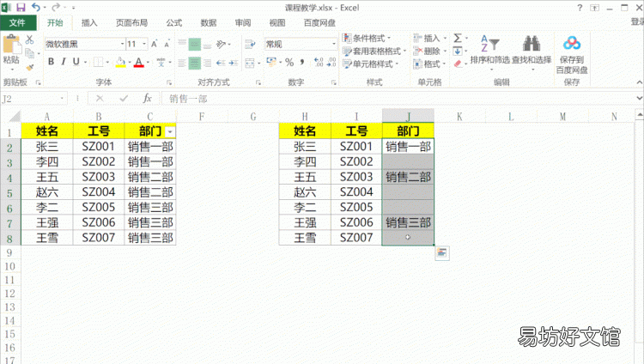Click the AutoSum sigma icon

(458, 39)
